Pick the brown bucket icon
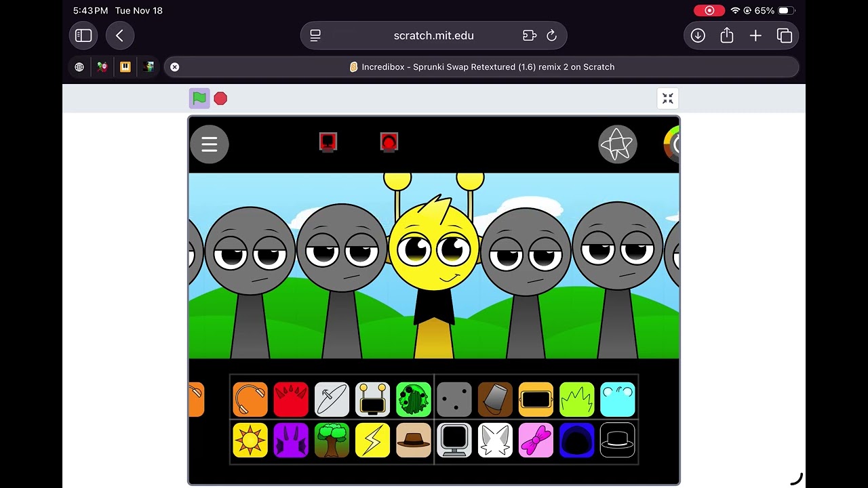This screenshot has width=868, height=488. pyautogui.click(x=495, y=399)
